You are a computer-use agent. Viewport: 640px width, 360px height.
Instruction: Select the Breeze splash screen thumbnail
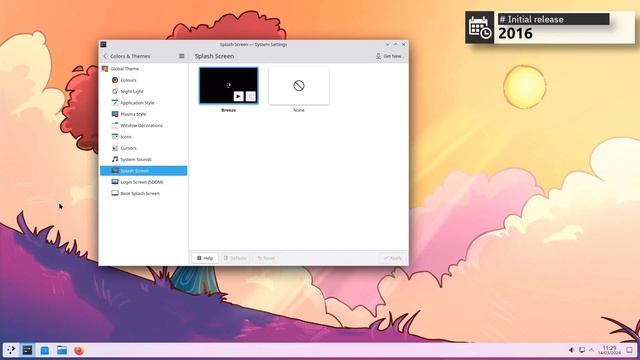[x=229, y=86]
